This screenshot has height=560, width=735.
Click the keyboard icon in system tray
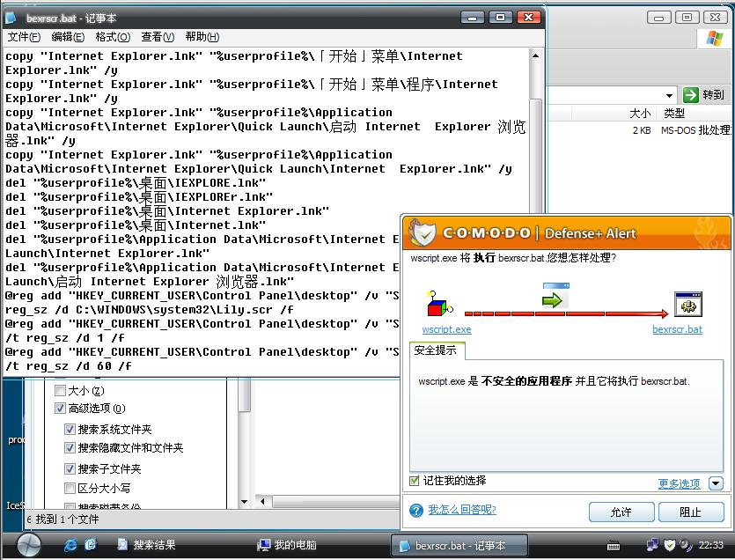(x=614, y=545)
